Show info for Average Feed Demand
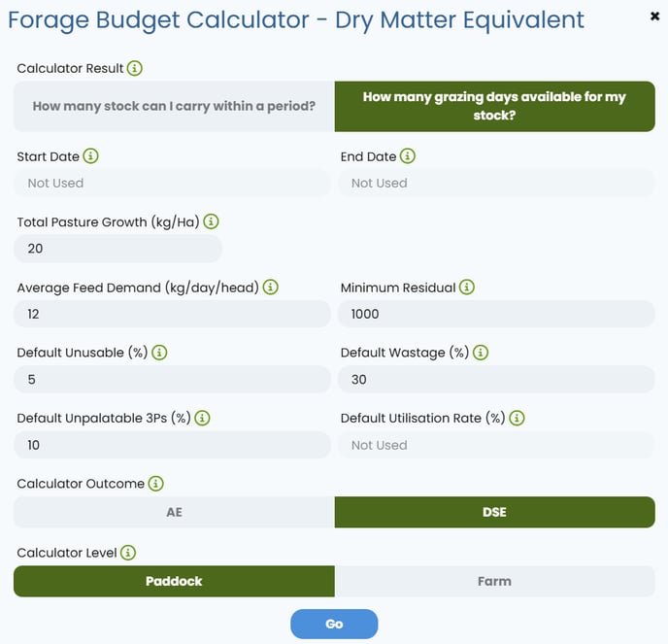Screen dimensions: 668x644 [271, 288]
